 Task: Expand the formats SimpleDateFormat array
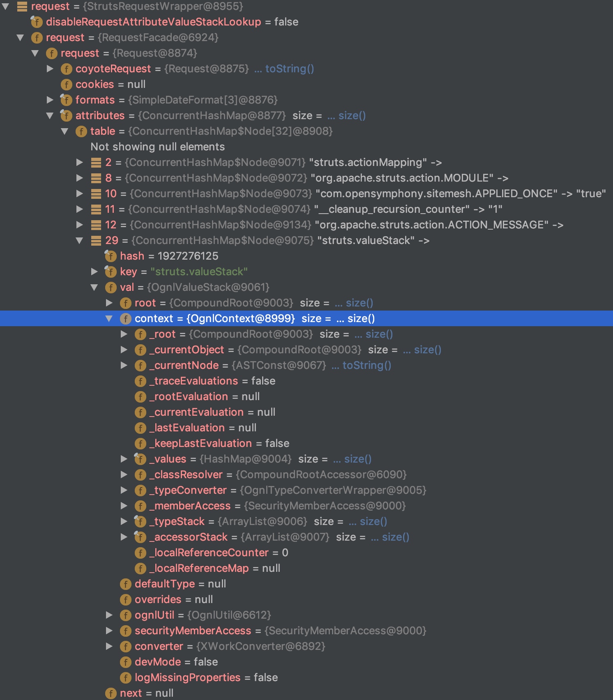pyautogui.click(x=50, y=100)
